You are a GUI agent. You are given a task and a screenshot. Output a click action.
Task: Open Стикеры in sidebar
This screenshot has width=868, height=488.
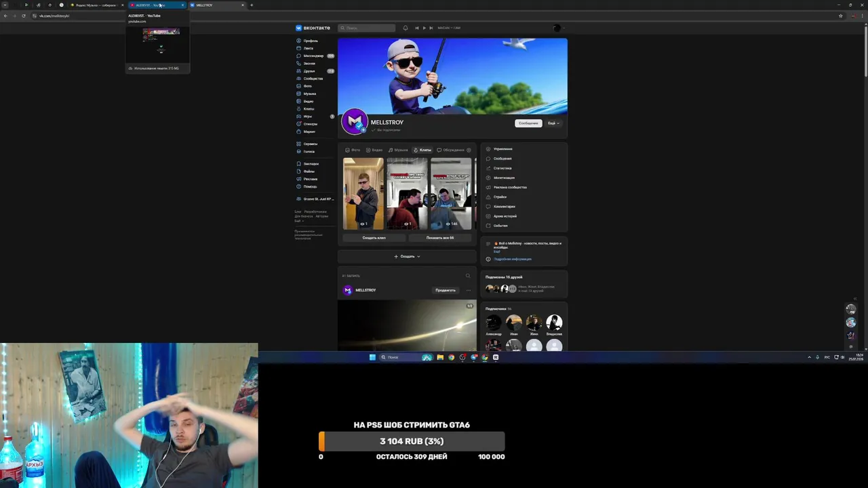click(308, 124)
